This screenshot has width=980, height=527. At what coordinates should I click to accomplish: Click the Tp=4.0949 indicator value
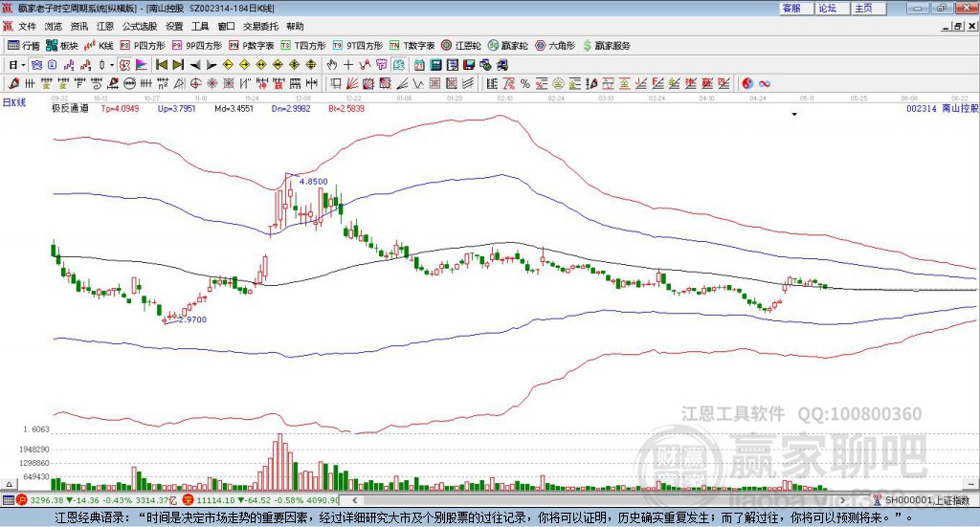click(x=120, y=109)
